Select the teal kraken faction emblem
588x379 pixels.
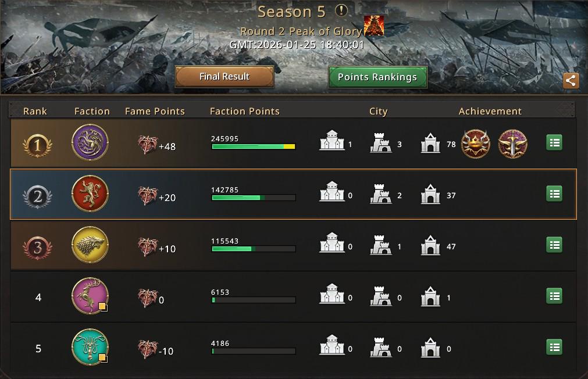click(x=90, y=347)
